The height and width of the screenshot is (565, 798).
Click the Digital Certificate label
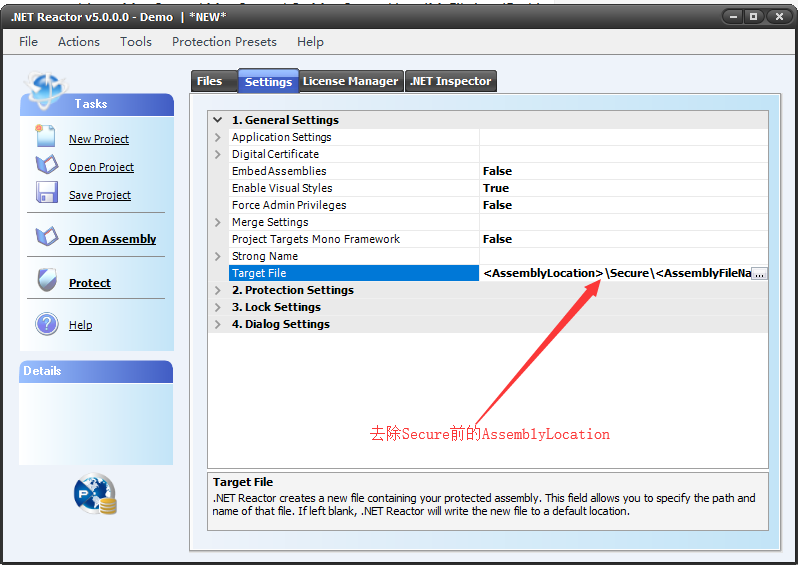(275, 154)
